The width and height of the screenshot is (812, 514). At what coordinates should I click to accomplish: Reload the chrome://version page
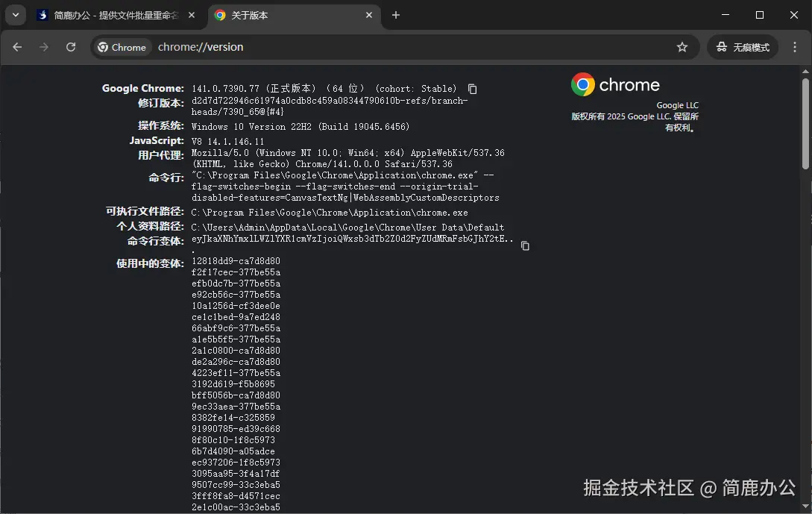click(x=71, y=47)
